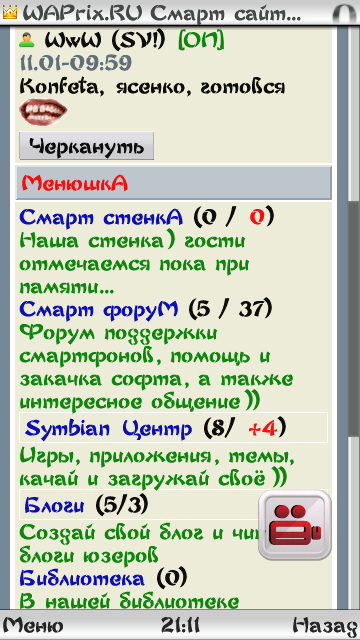Screen dimensions: 360x640
Task: Click the red +4 new files counter
Action: pos(263,429)
